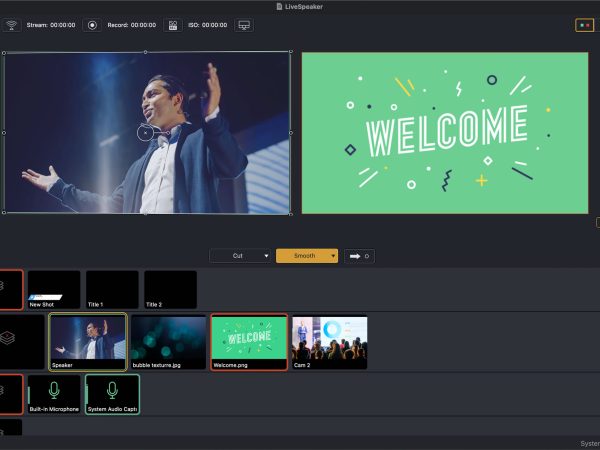The width and height of the screenshot is (600, 450).
Task: Start ISO recording with the ISO icon
Action: [173, 25]
